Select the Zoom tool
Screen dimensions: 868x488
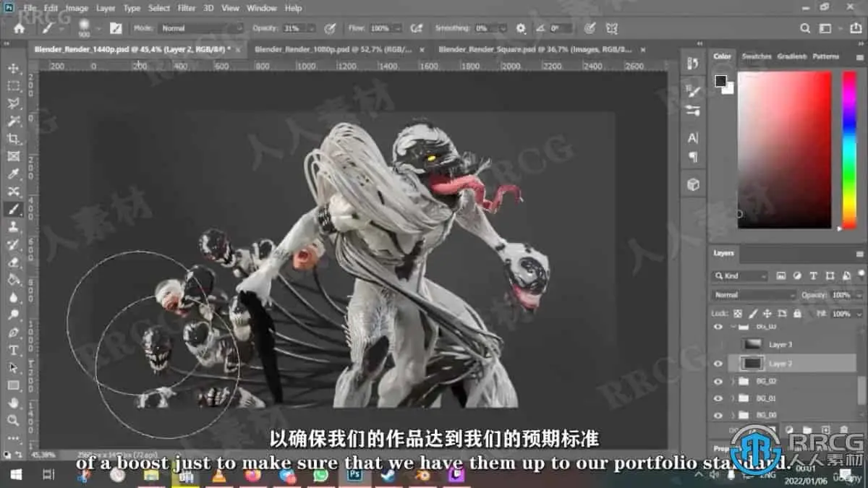(14, 420)
